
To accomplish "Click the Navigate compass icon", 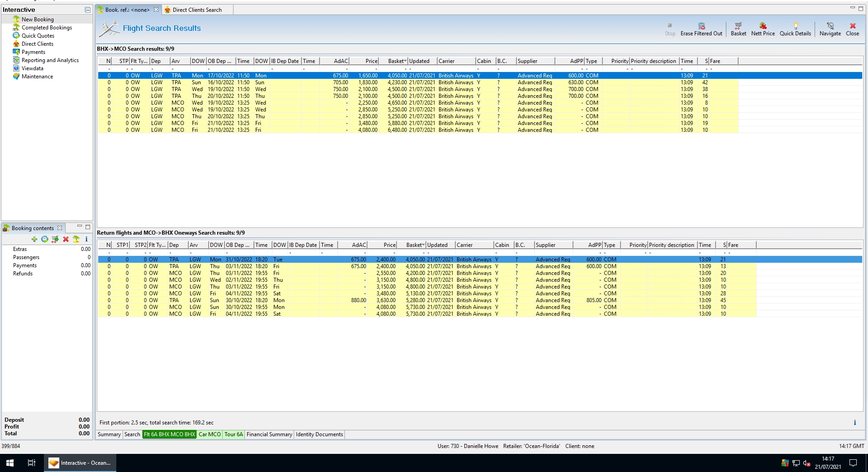I will point(830,26).
